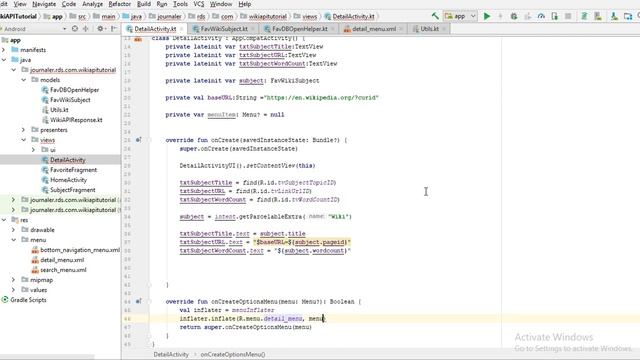This screenshot has height=360, width=640.
Task: Collapse the views package
Action: tap(24, 140)
